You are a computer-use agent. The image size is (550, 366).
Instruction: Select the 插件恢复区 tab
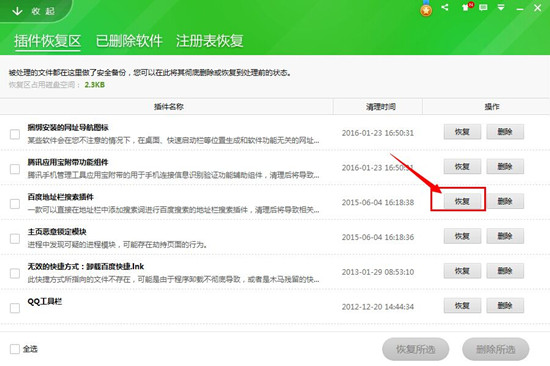pos(47,41)
